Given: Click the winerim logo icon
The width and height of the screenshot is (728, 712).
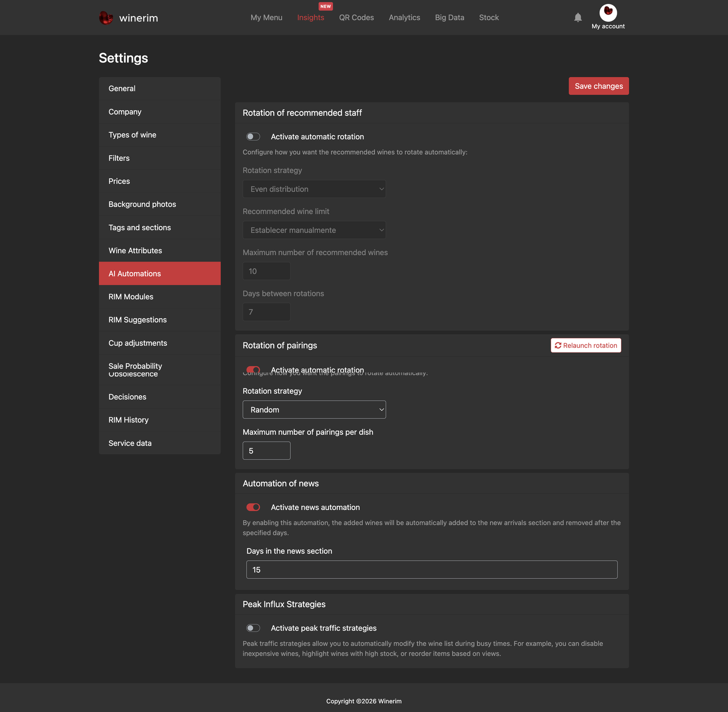Looking at the screenshot, I should [x=106, y=17].
